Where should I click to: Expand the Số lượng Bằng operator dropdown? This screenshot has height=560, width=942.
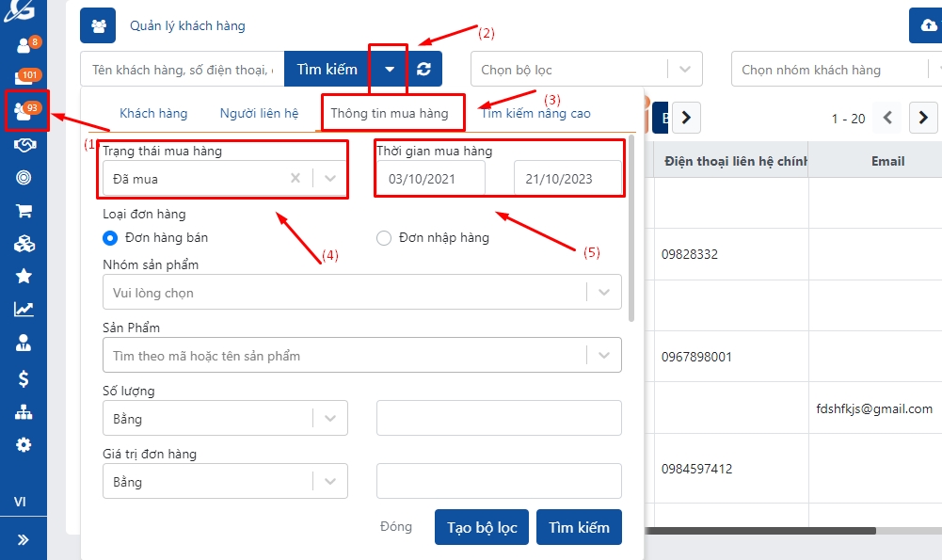point(329,419)
